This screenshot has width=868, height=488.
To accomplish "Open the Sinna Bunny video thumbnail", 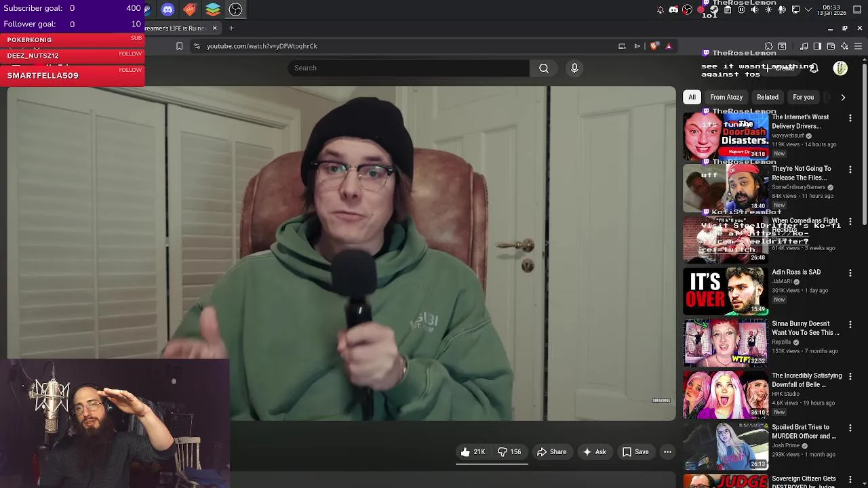I will click(x=725, y=343).
